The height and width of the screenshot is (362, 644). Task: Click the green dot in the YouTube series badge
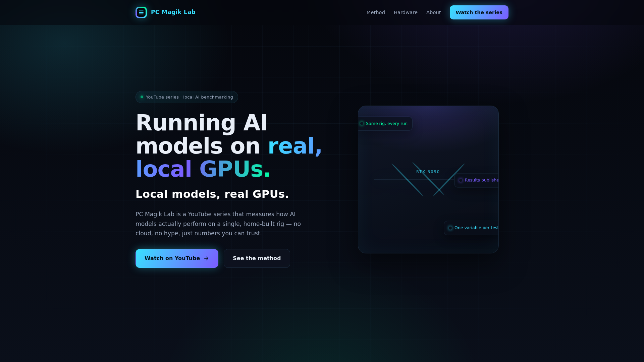click(x=142, y=97)
